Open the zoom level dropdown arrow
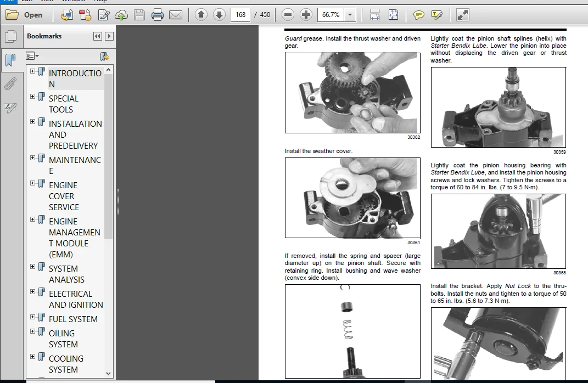This screenshot has width=588, height=383. tap(350, 15)
